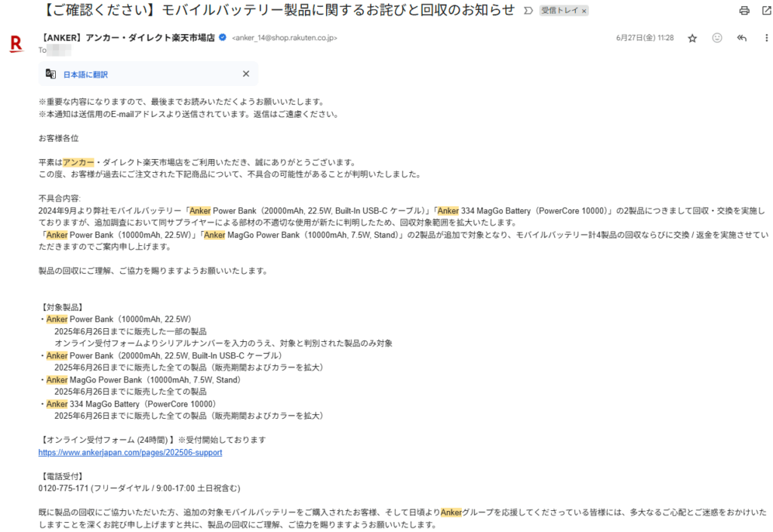The height and width of the screenshot is (532, 773).
Task: Remove the 受信トレイ label with its x
Action: [584, 11]
